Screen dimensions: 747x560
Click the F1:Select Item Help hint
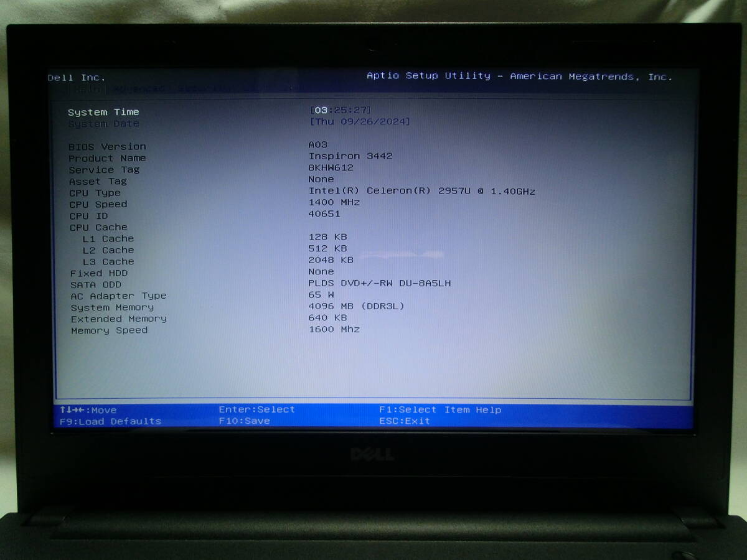440,409
